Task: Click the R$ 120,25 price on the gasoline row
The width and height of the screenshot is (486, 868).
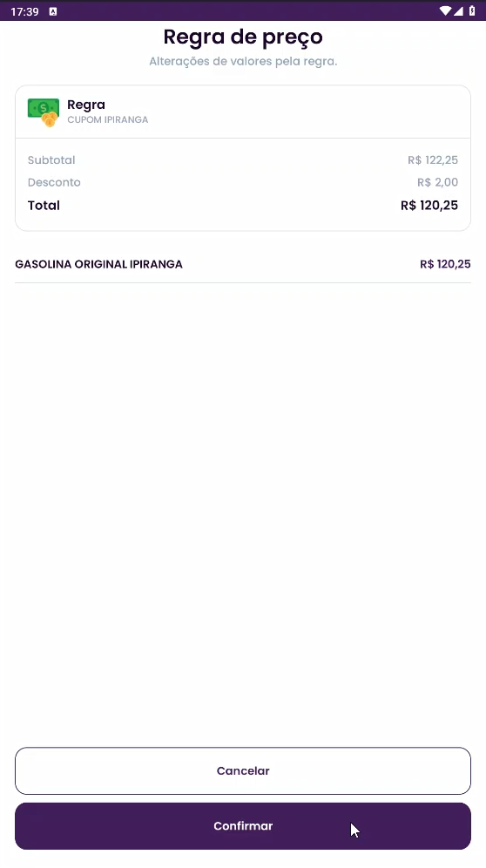Action: (x=445, y=264)
